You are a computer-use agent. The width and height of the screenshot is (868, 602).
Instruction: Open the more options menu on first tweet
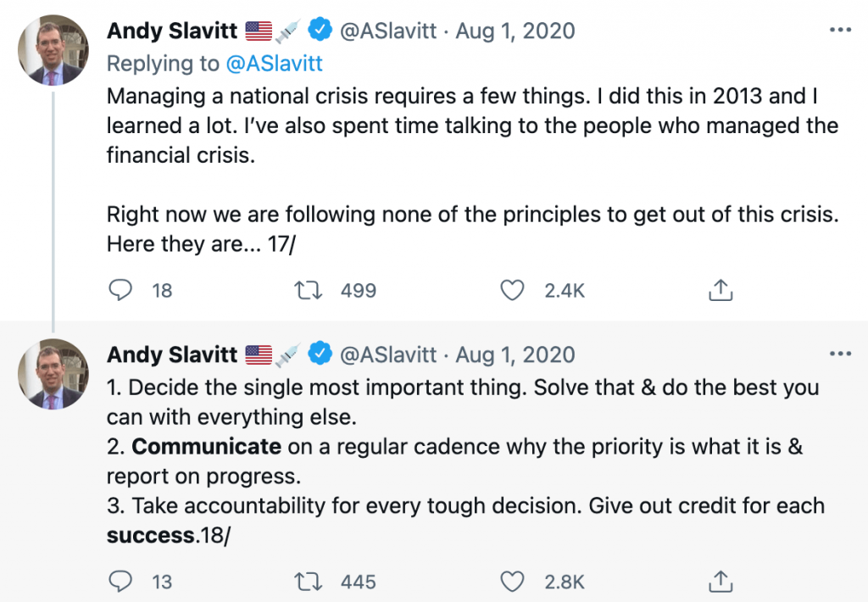[x=840, y=30]
